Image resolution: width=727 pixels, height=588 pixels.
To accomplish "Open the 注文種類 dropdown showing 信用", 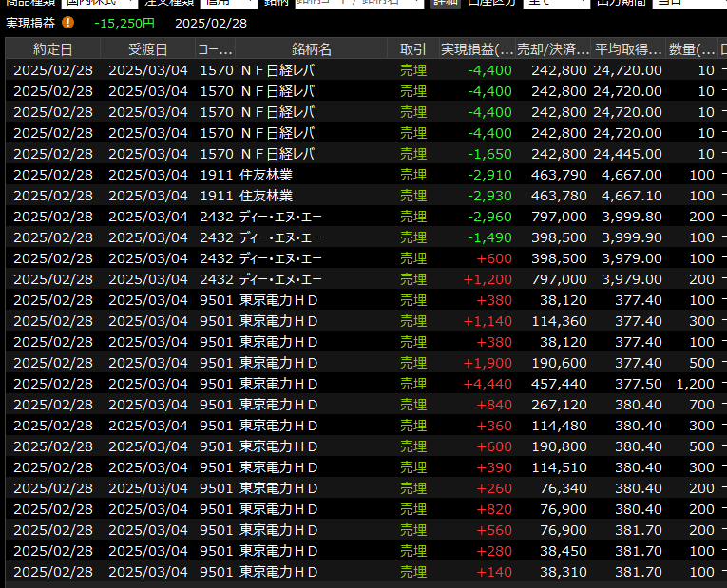I will [x=226, y=3].
